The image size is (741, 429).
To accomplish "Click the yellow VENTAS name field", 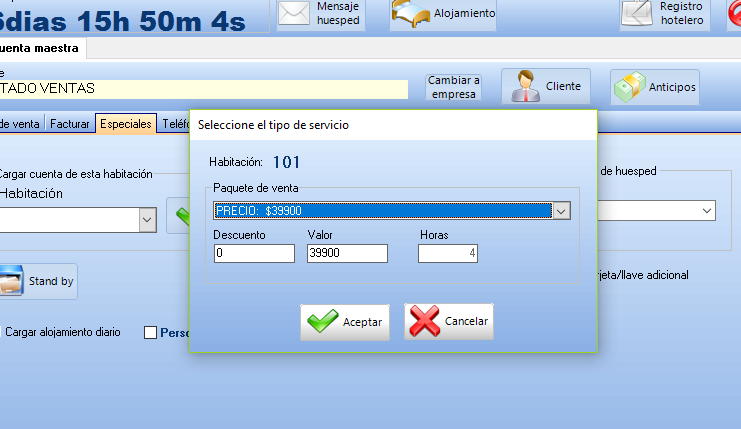I will pyautogui.click(x=200, y=88).
